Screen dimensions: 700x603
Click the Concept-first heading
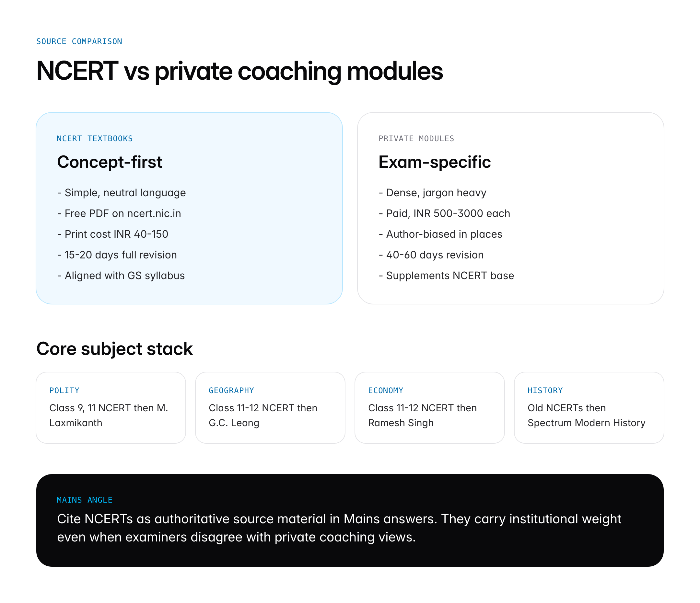coord(110,162)
